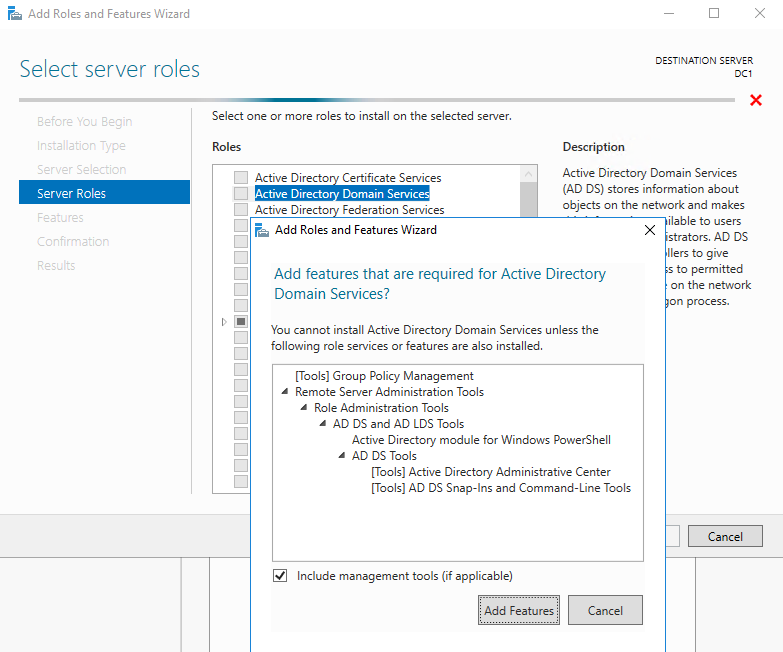The height and width of the screenshot is (652, 783).
Task: Close the Add features popup dialog
Action: coord(650,230)
